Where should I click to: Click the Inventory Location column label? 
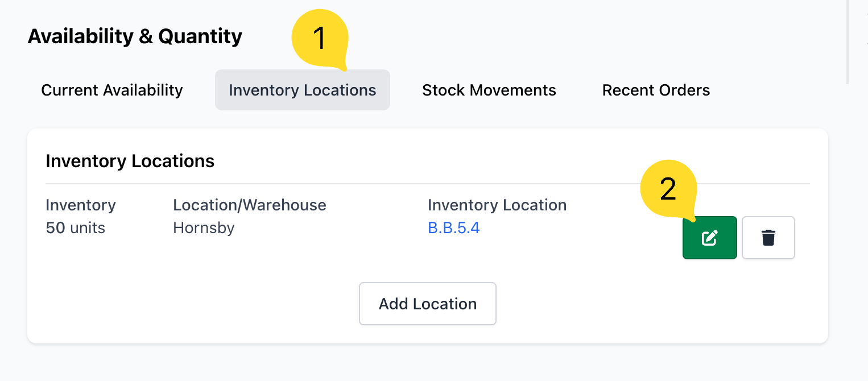pyautogui.click(x=497, y=205)
